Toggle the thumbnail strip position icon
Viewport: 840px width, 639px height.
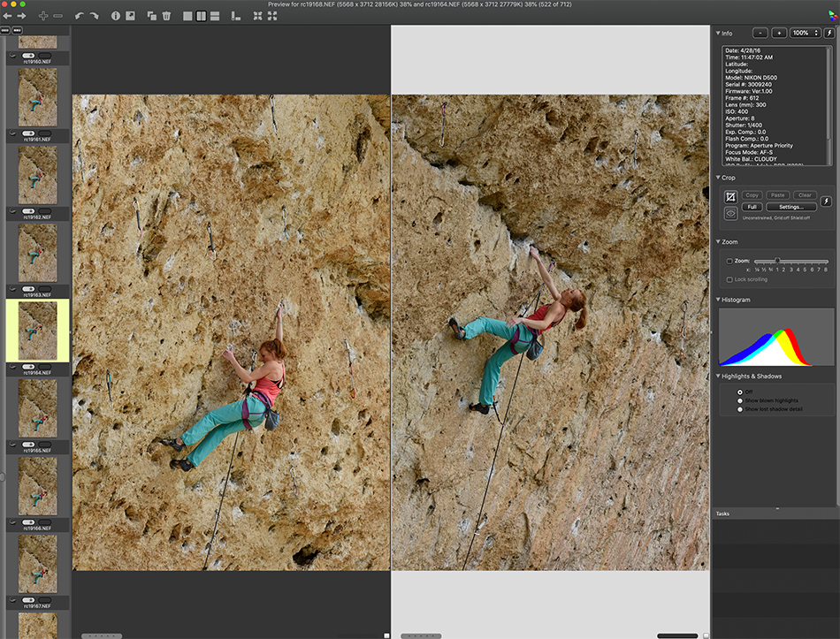(x=236, y=16)
